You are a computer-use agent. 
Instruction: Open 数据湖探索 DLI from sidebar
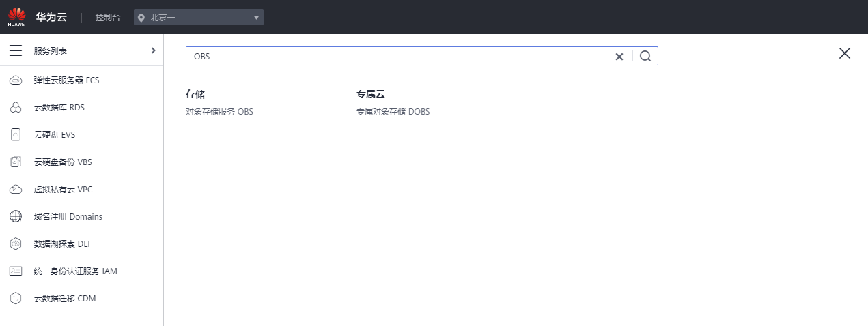click(x=62, y=244)
